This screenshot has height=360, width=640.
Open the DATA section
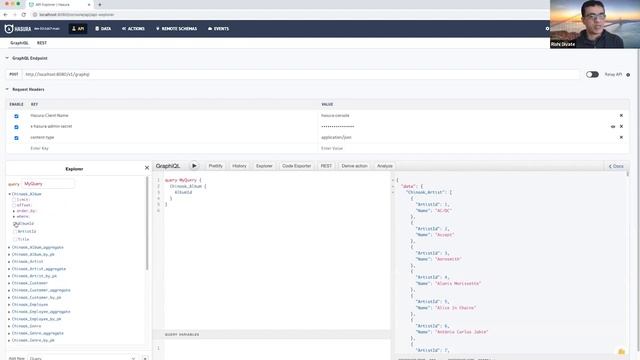(x=103, y=29)
